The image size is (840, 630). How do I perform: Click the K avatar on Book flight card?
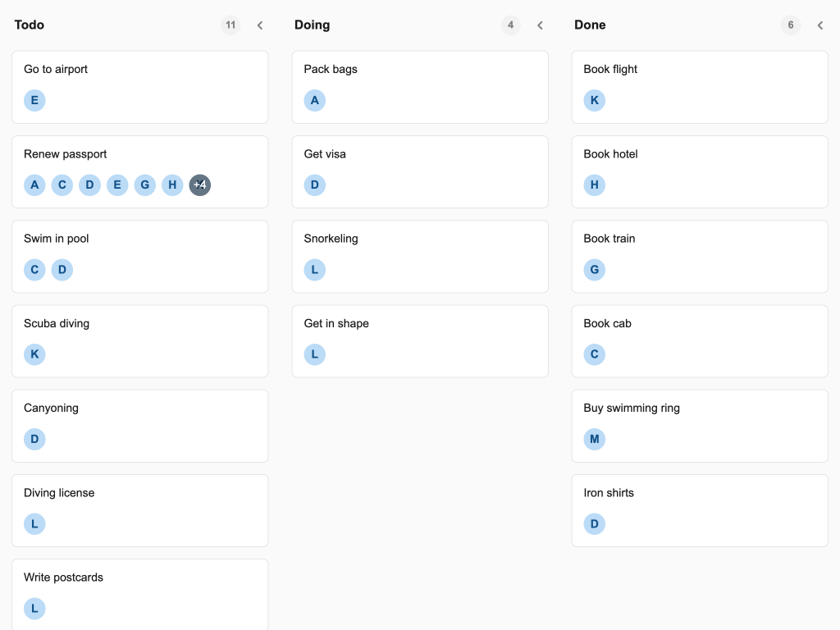click(595, 100)
